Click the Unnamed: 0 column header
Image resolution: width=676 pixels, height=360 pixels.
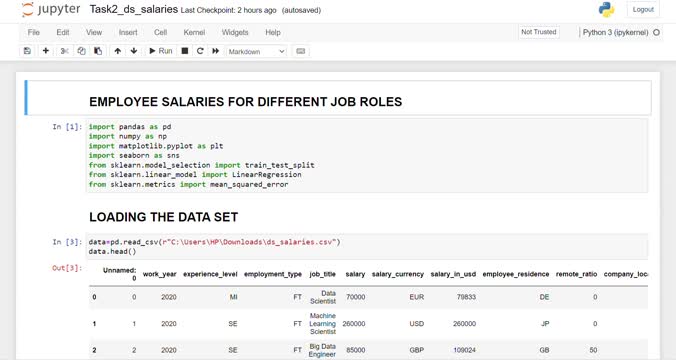point(119,274)
